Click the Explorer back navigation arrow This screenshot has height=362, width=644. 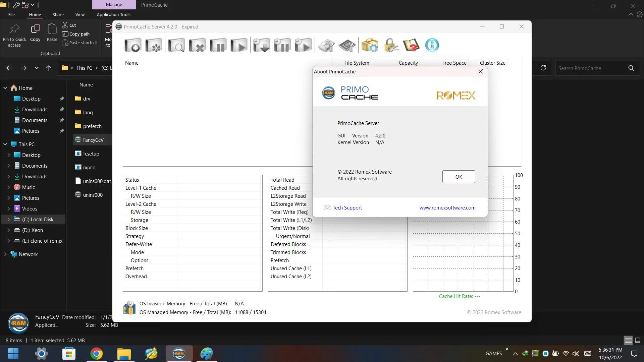click(x=9, y=68)
